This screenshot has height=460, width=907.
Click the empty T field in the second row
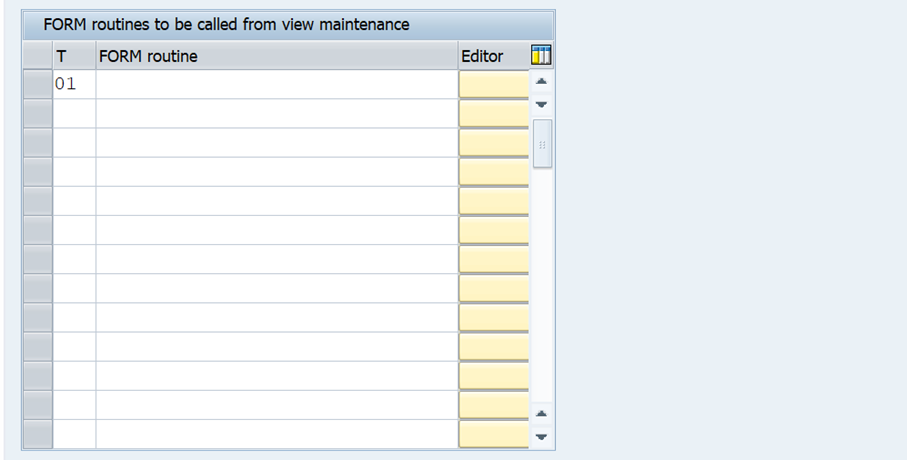point(74,113)
